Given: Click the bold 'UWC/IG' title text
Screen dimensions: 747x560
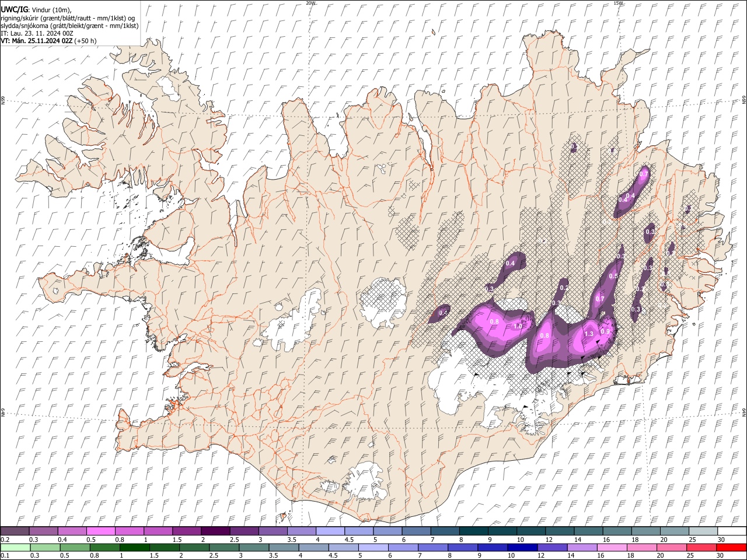Looking at the screenshot, I should point(14,10).
